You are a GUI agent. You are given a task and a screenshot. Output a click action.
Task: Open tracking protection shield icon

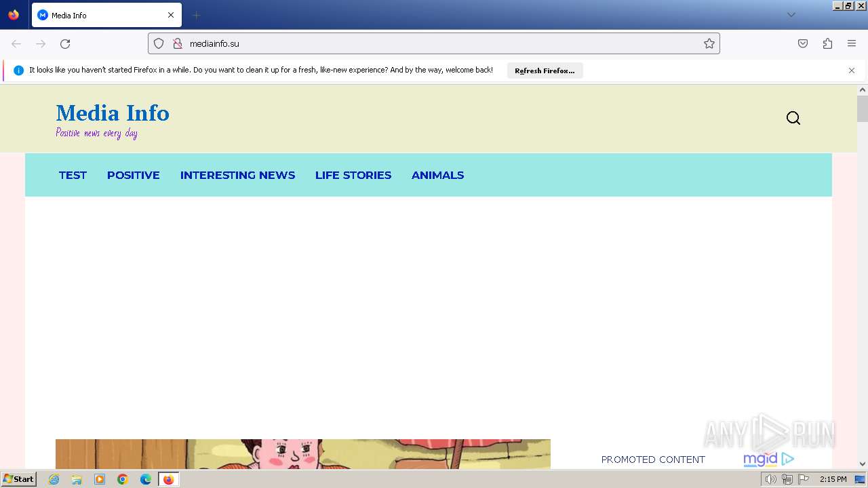[x=159, y=43]
